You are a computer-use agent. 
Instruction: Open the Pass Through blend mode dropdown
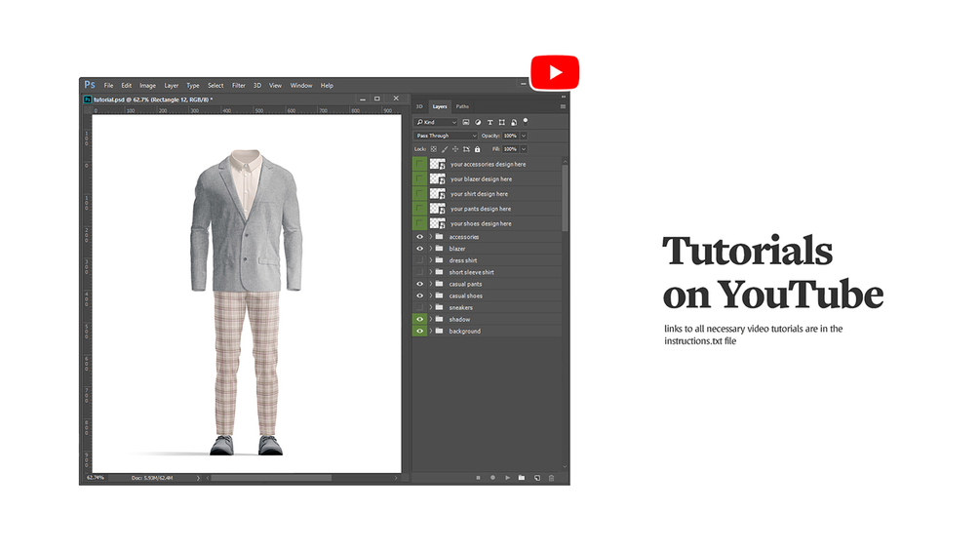[x=446, y=136]
